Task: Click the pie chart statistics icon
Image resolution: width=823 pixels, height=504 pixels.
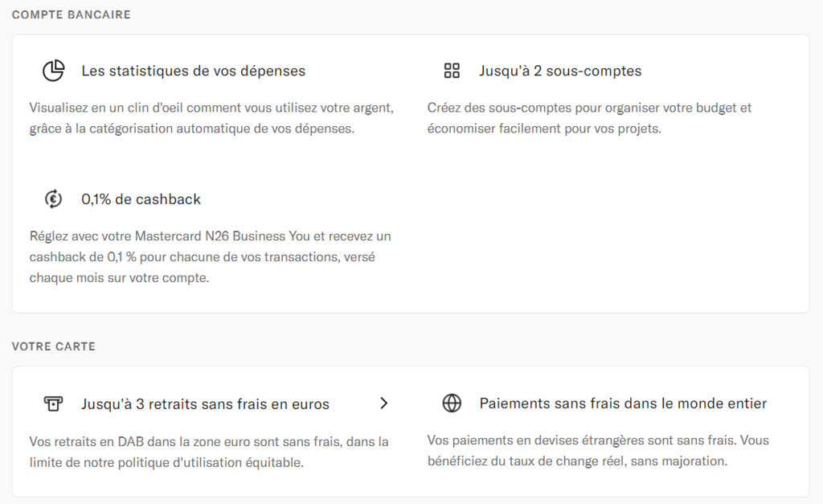Action: click(x=53, y=71)
